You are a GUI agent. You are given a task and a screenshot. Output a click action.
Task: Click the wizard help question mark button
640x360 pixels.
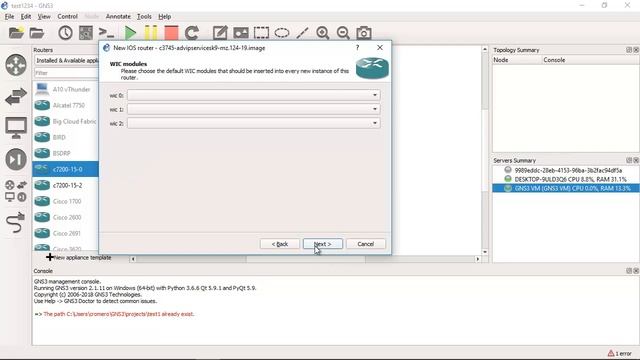tap(357, 48)
